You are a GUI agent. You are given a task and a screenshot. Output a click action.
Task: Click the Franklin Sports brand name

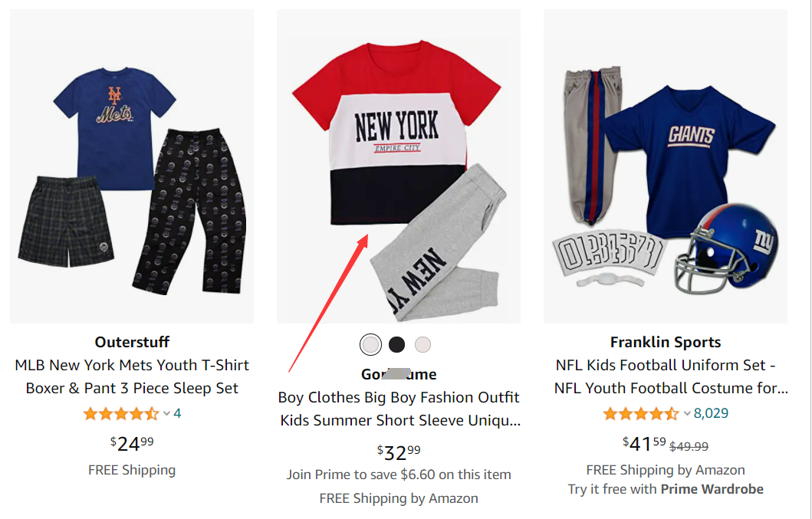point(666,342)
